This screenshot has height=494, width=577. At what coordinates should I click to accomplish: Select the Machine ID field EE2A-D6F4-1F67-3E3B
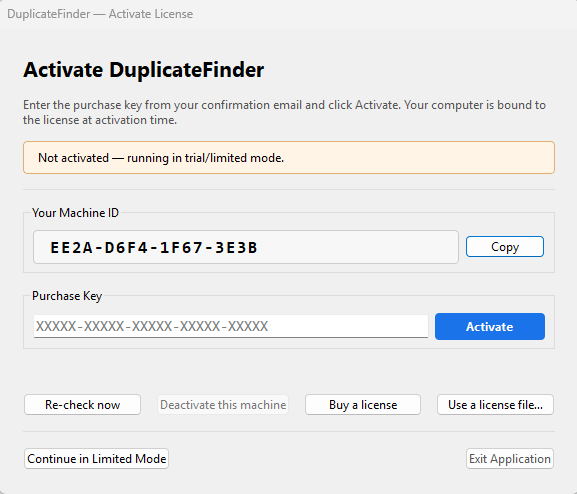click(246, 247)
